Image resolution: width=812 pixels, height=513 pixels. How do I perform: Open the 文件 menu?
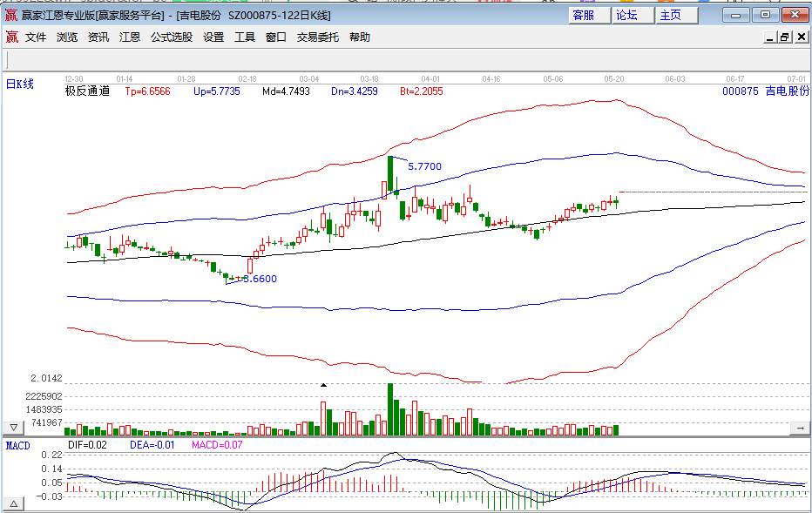36,37
